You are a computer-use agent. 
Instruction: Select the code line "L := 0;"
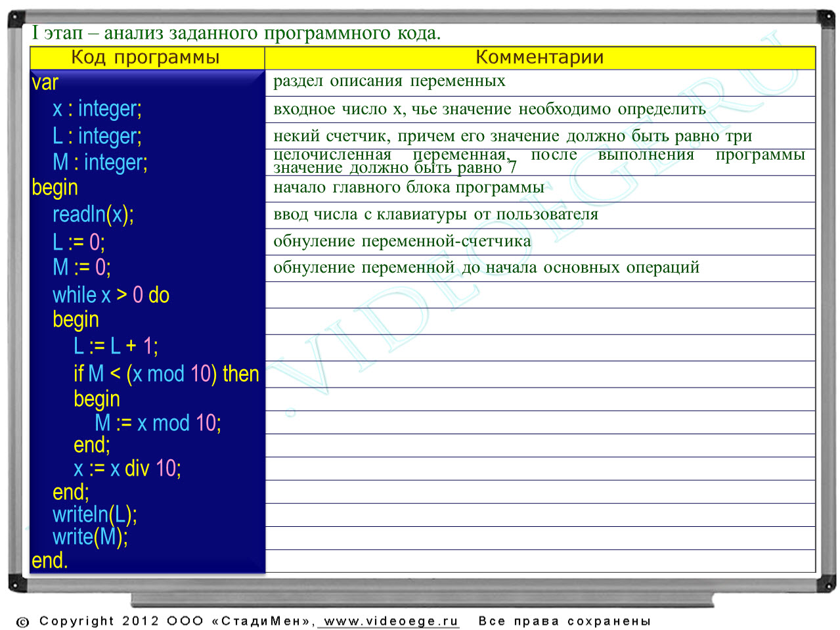[79, 242]
